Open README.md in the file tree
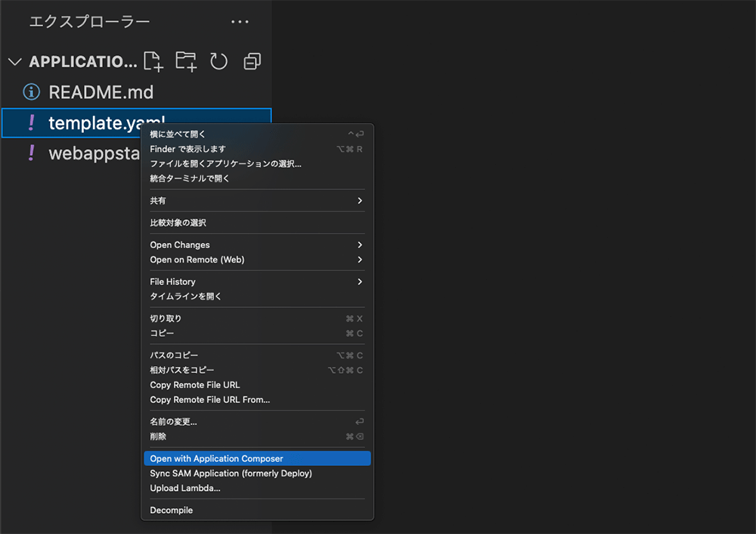The height and width of the screenshot is (534, 756). [x=136, y=92]
